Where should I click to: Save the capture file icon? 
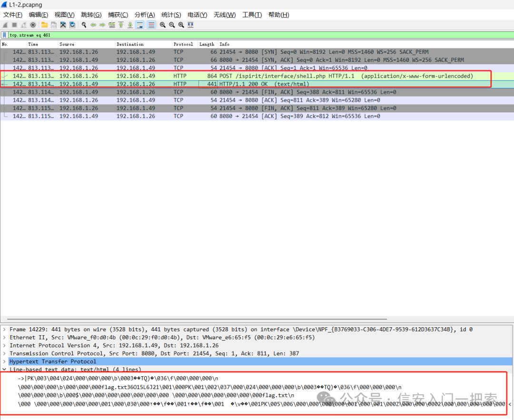tap(54, 25)
